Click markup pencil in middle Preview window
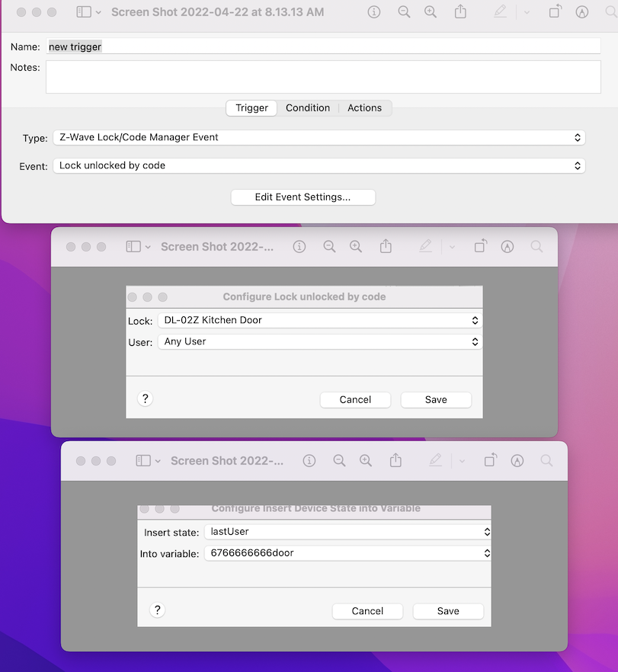This screenshot has width=618, height=672. [425, 246]
